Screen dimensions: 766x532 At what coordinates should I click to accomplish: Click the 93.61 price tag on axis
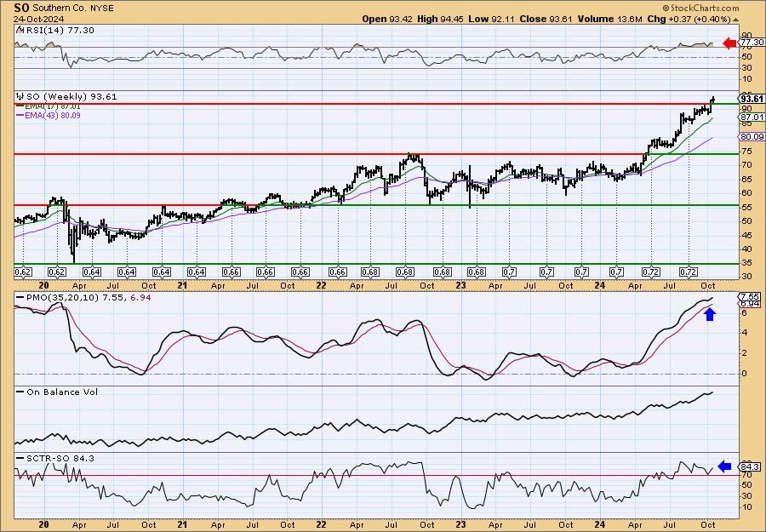click(x=752, y=99)
